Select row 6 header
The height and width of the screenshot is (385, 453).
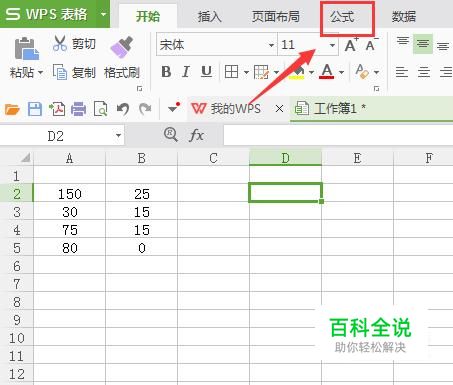[x=17, y=266]
